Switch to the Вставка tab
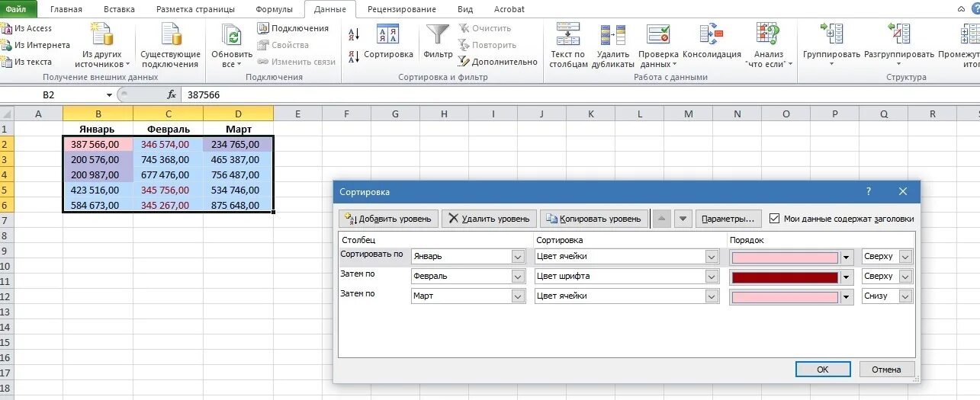 click(x=118, y=9)
